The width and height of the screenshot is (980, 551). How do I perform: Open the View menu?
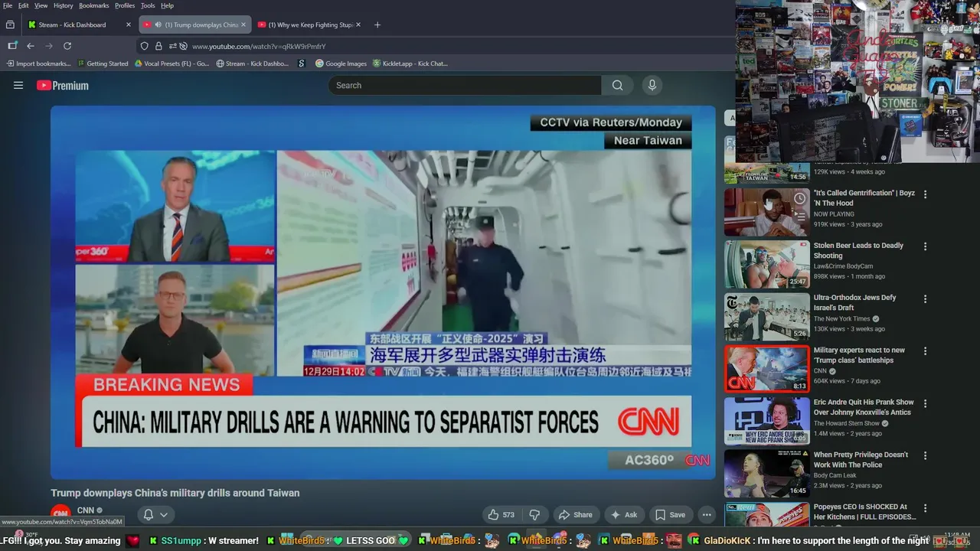click(41, 5)
